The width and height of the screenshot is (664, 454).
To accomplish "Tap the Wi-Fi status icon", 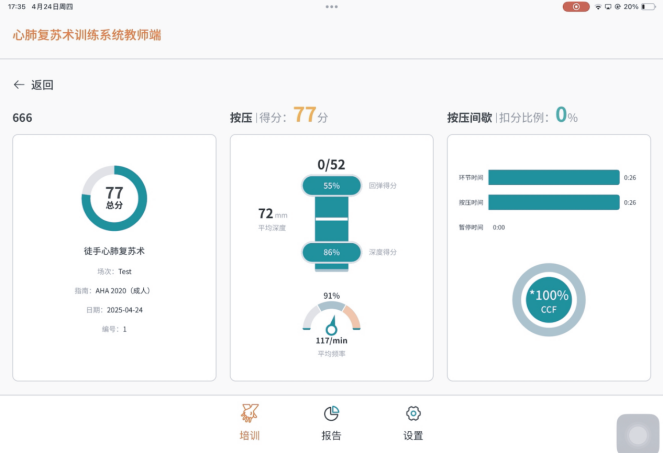I will click(598, 7).
